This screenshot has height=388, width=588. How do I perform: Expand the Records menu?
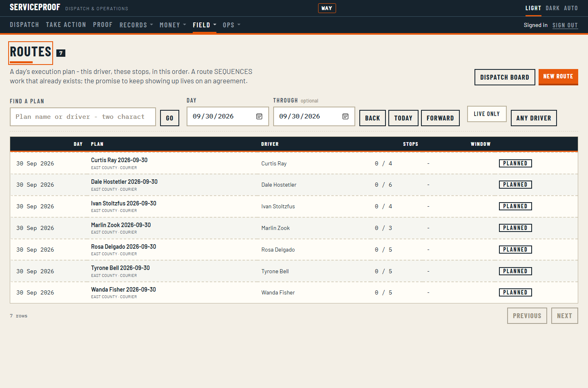[x=136, y=25]
